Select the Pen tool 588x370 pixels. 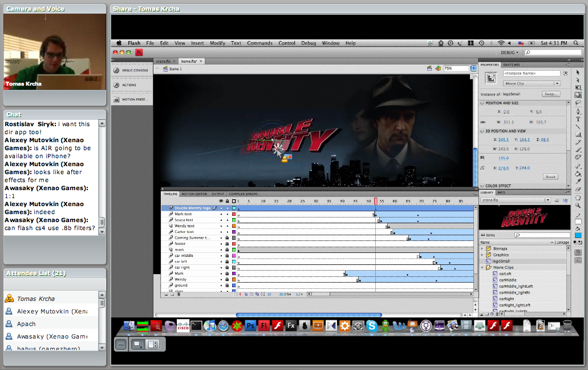coord(578,111)
